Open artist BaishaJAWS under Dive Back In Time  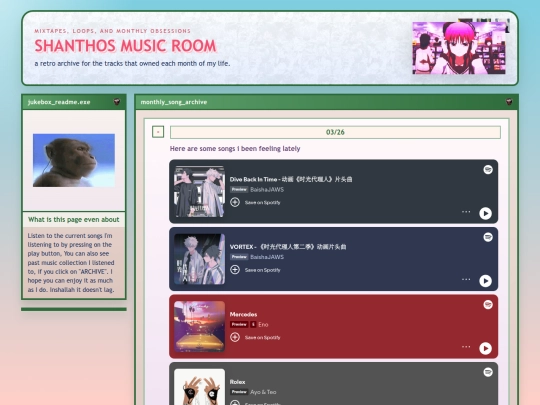[267, 189]
